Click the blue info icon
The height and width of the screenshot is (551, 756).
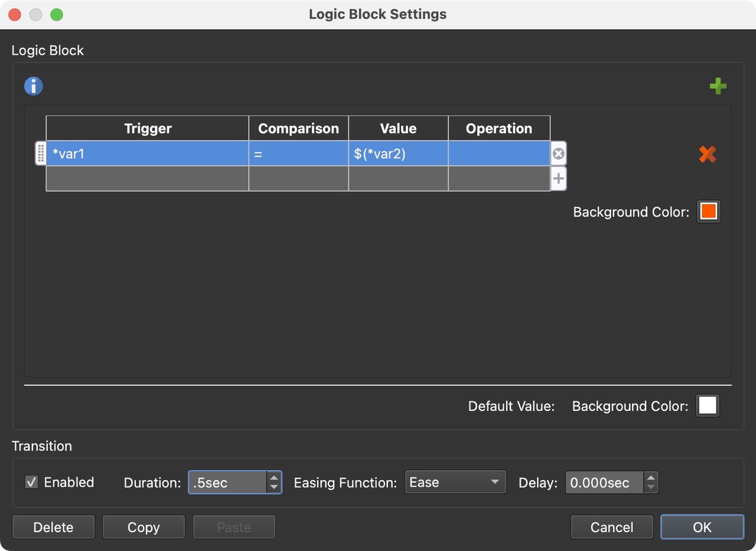point(33,86)
